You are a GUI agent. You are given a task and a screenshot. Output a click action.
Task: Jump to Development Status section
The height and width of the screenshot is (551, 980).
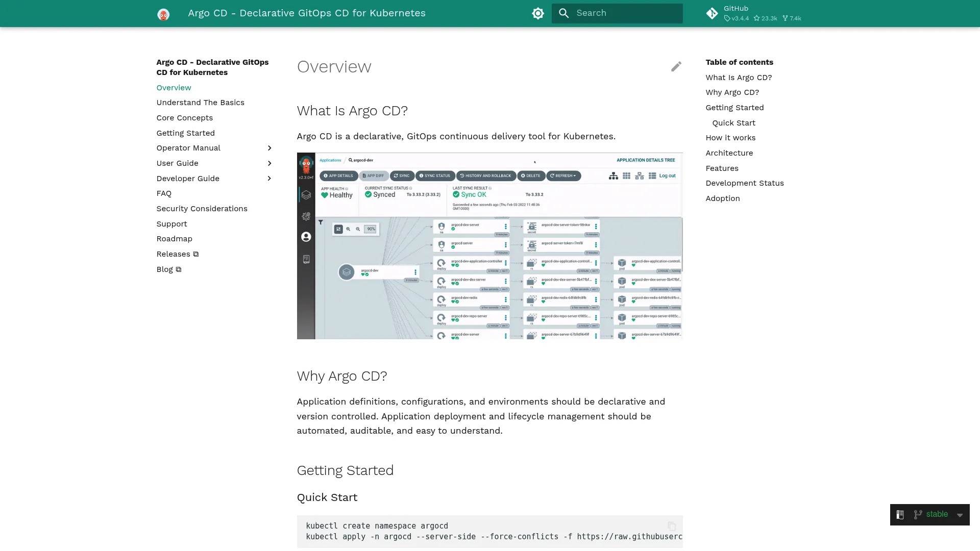(744, 183)
